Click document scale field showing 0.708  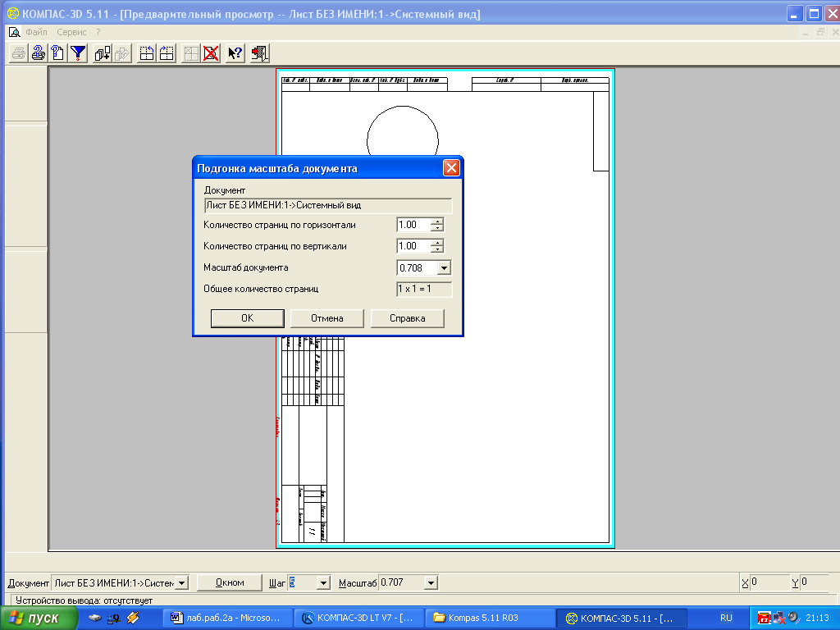(418, 268)
